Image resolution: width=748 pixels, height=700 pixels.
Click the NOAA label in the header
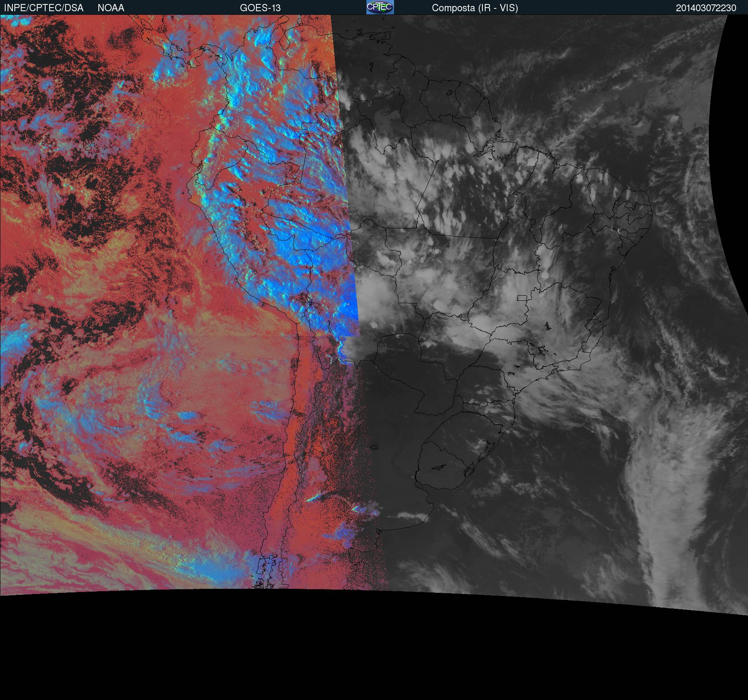(111, 8)
